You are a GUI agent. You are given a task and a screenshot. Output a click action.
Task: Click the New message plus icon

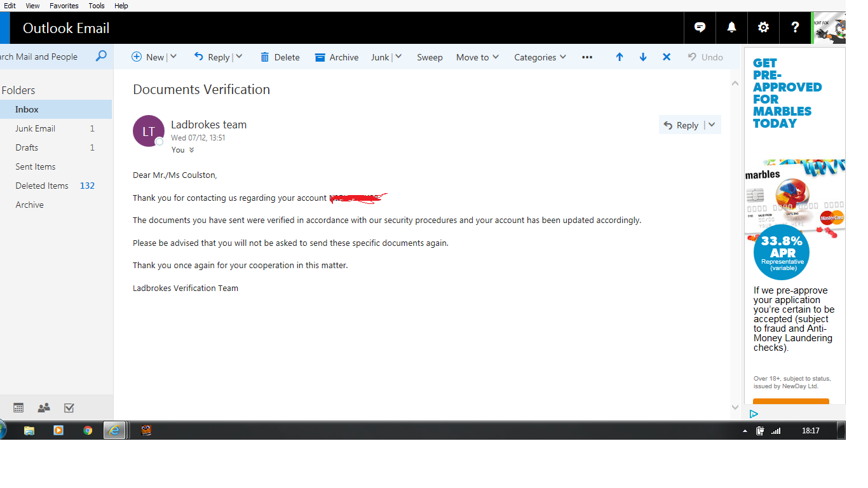click(137, 57)
